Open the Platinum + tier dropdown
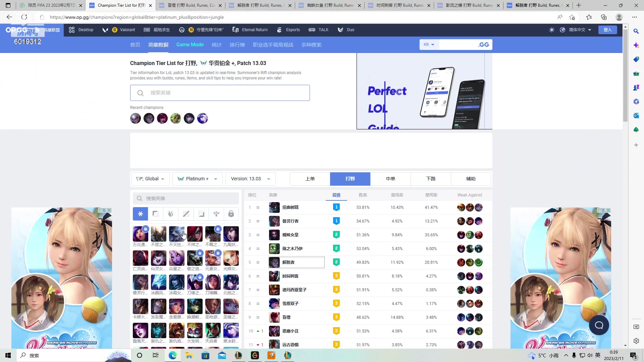Screen dimensions: 644x362 point(197,179)
